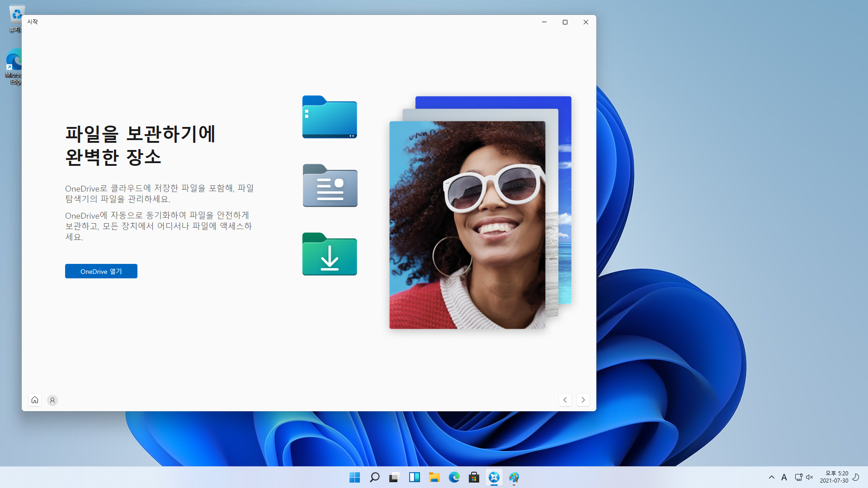Click the muted volume tray icon

point(810,477)
